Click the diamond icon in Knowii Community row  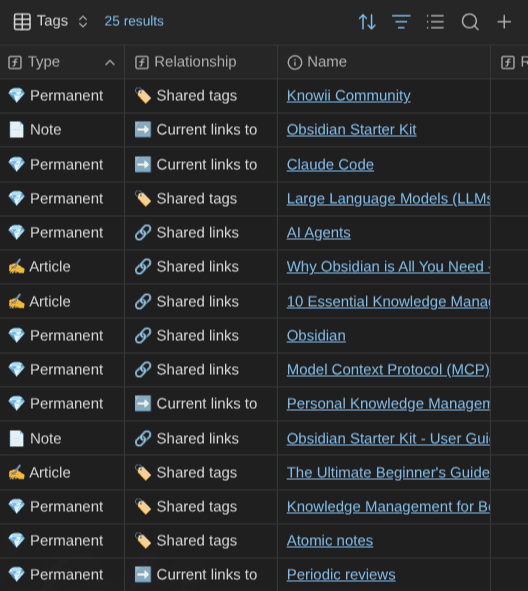[17, 96]
